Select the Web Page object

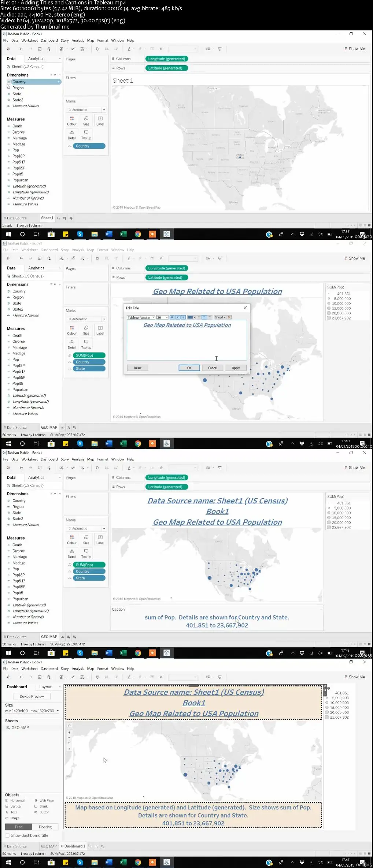click(44, 801)
